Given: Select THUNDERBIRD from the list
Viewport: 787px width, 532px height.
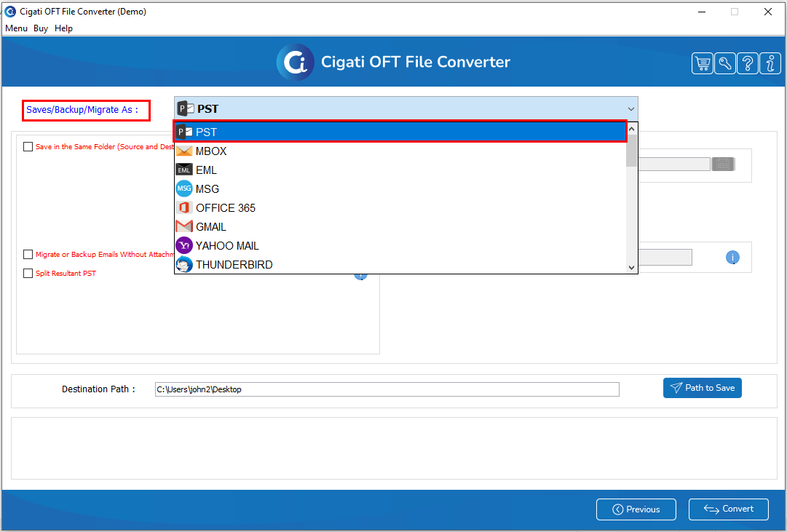Looking at the screenshot, I should (400, 264).
